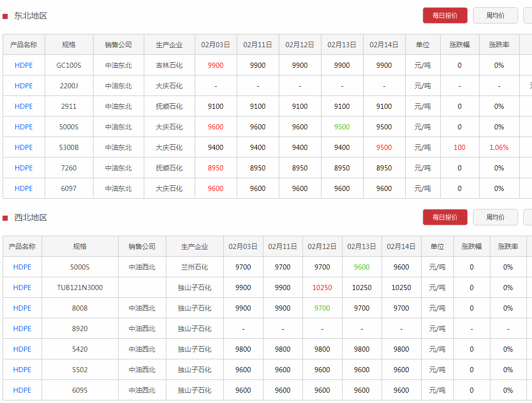Click red 8950 price in 7260 row
Viewport: 532px width, 403px height.
pyautogui.click(x=216, y=168)
